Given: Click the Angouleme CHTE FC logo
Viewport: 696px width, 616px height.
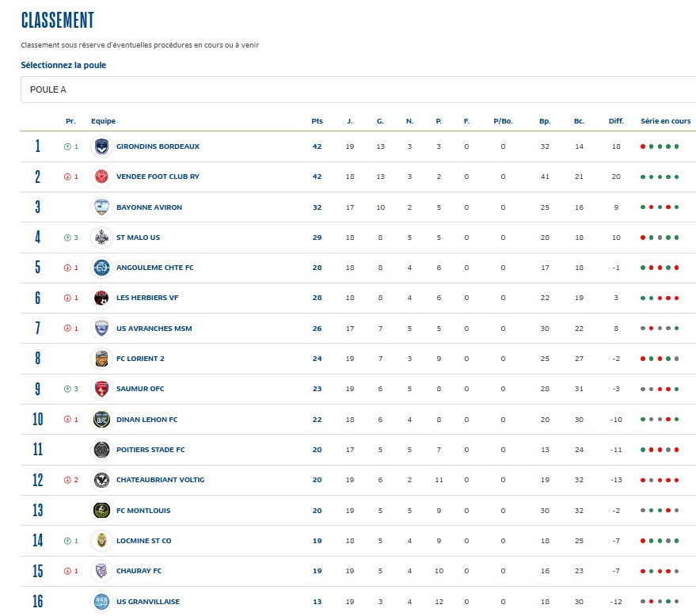Looking at the screenshot, I should point(101,268).
